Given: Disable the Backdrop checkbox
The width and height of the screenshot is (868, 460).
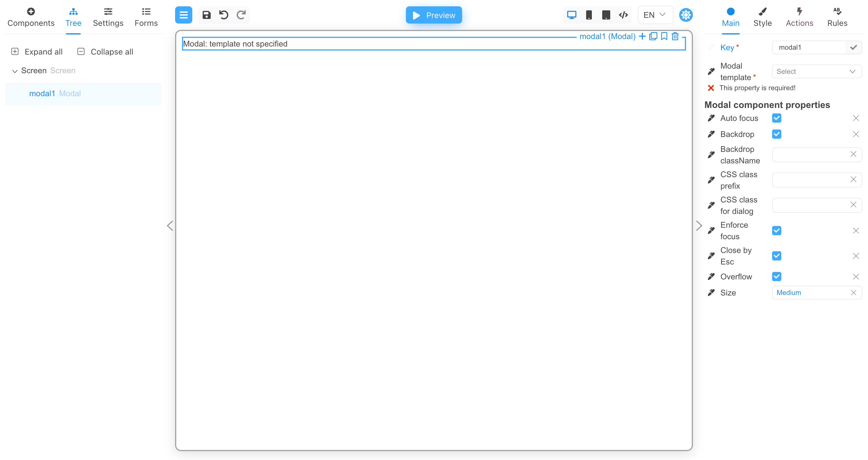Looking at the screenshot, I should pyautogui.click(x=777, y=134).
